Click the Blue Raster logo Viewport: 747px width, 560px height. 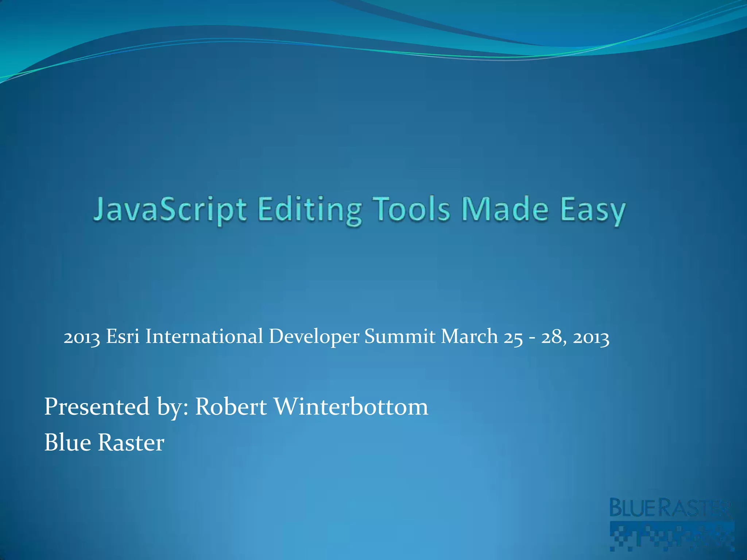pyautogui.click(x=670, y=508)
